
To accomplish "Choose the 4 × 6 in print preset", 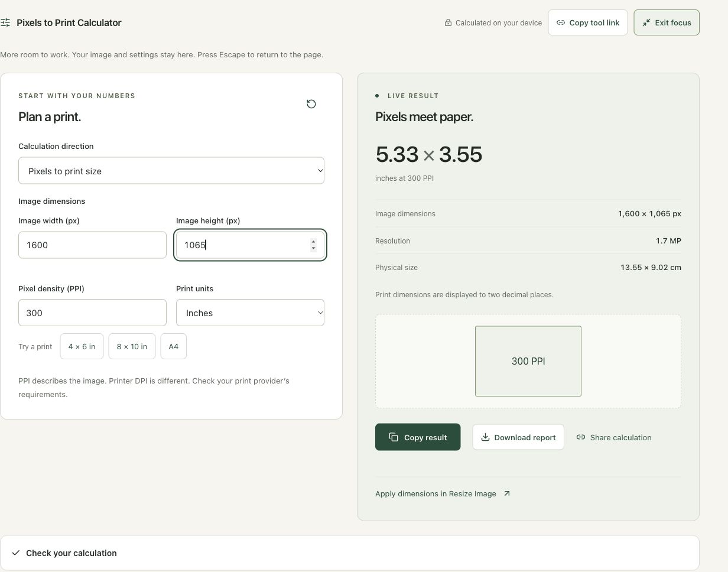I will (x=82, y=346).
